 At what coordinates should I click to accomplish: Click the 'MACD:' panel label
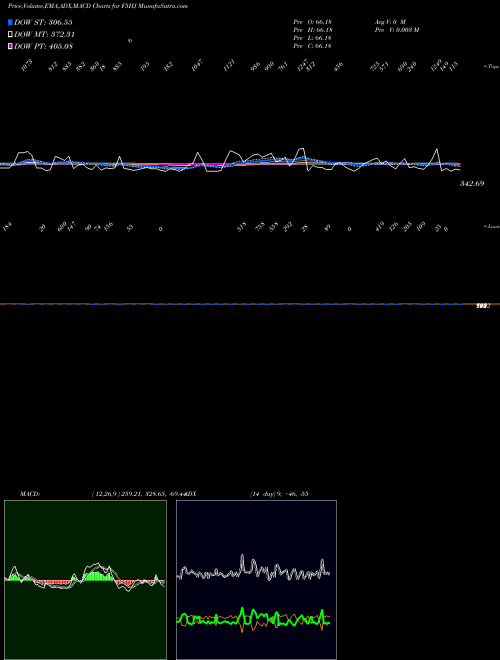tap(29, 494)
